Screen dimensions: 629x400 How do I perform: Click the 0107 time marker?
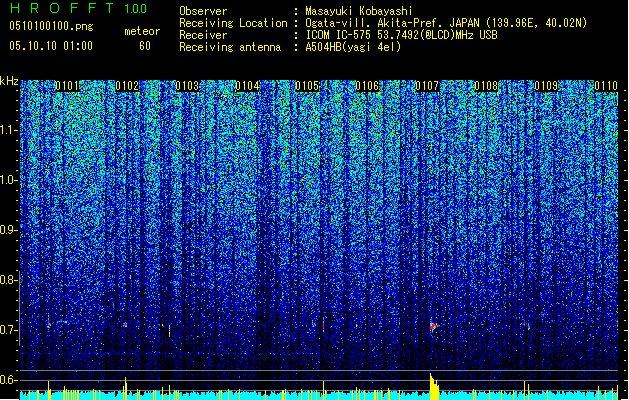[427, 86]
